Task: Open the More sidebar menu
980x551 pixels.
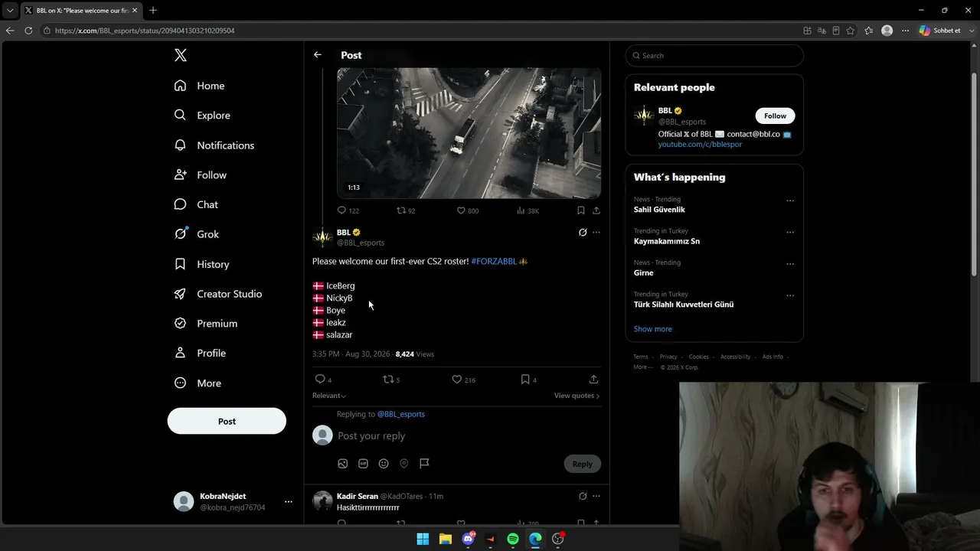Action: (x=198, y=383)
